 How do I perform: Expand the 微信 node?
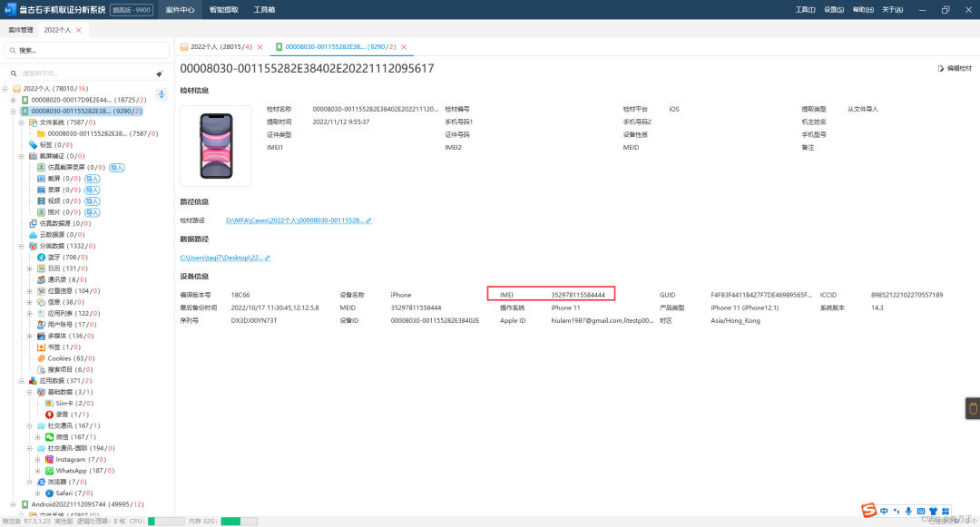point(37,437)
